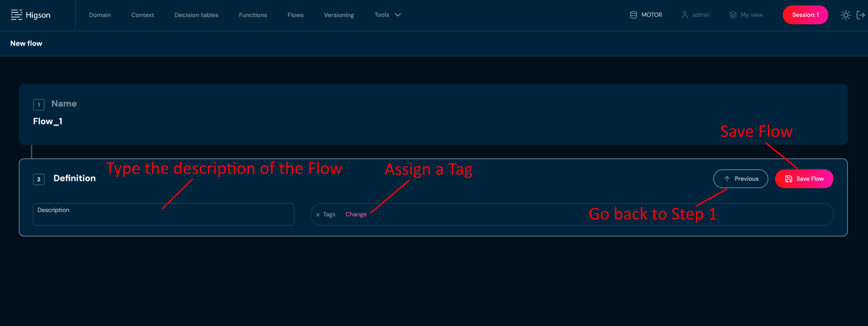Open the Session: 1 button
This screenshot has width=868, height=326.
[x=805, y=15]
